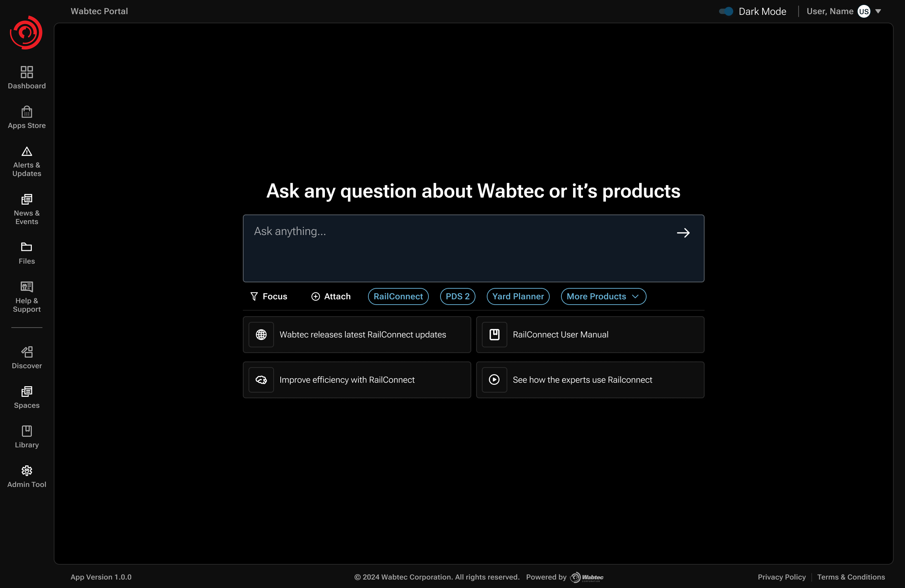
Task: Open RailConnect User Manual suggestion
Action: [590, 335]
